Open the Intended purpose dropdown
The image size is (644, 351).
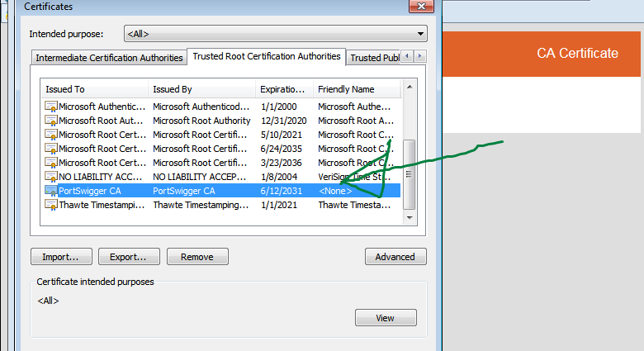click(x=275, y=34)
